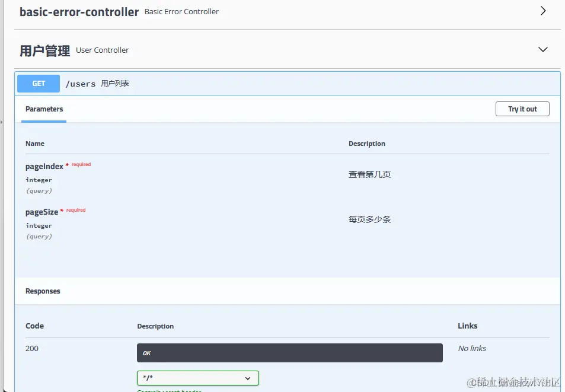Click the Name column header
This screenshot has height=392, width=565.
click(35, 144)
